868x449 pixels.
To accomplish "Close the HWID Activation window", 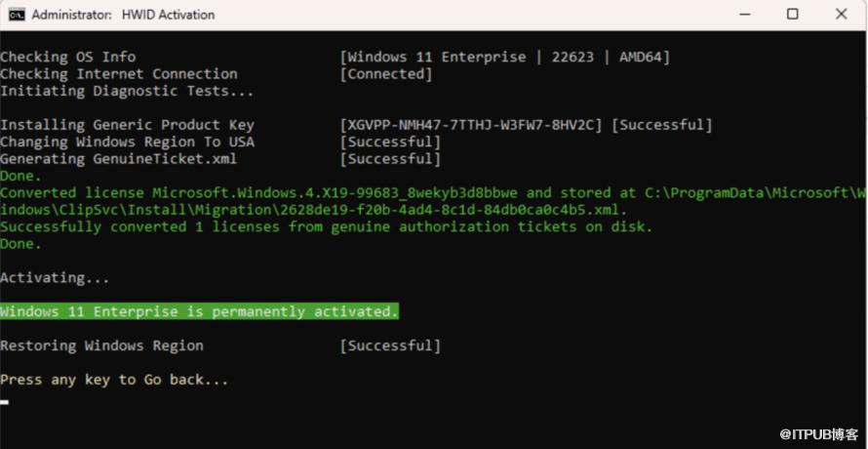I will [842, 15].
